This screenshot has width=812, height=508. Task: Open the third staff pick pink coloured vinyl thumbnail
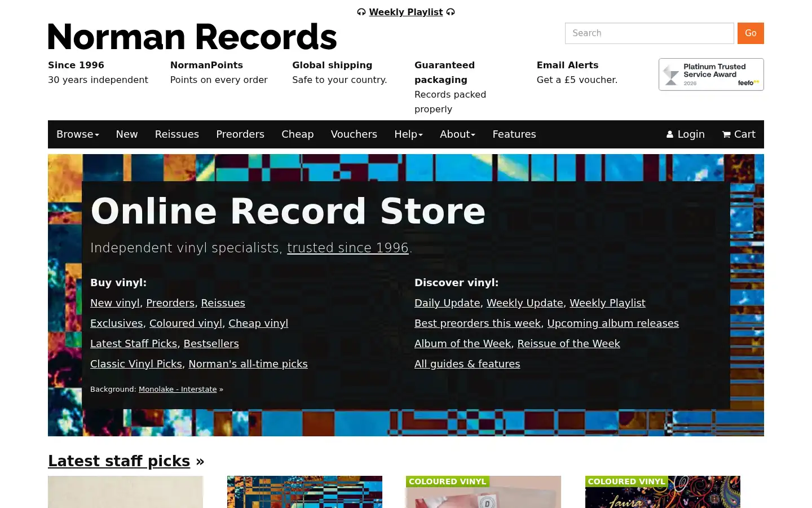coord(483,492)
